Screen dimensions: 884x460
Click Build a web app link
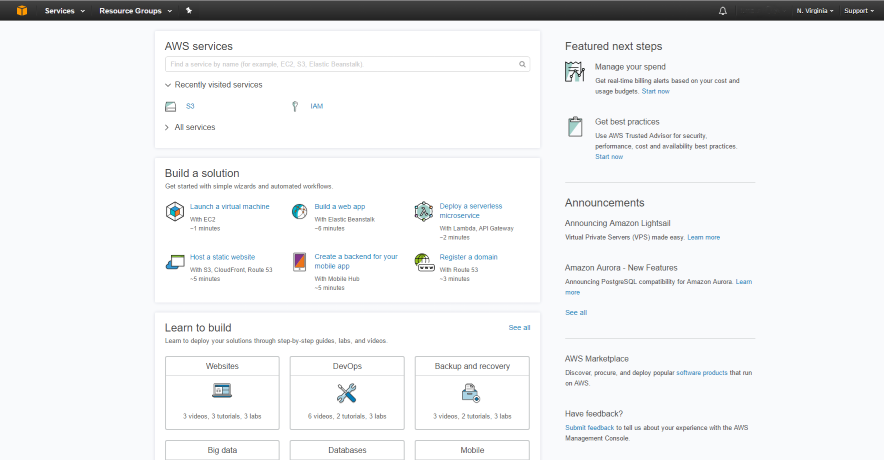point(340,207)
